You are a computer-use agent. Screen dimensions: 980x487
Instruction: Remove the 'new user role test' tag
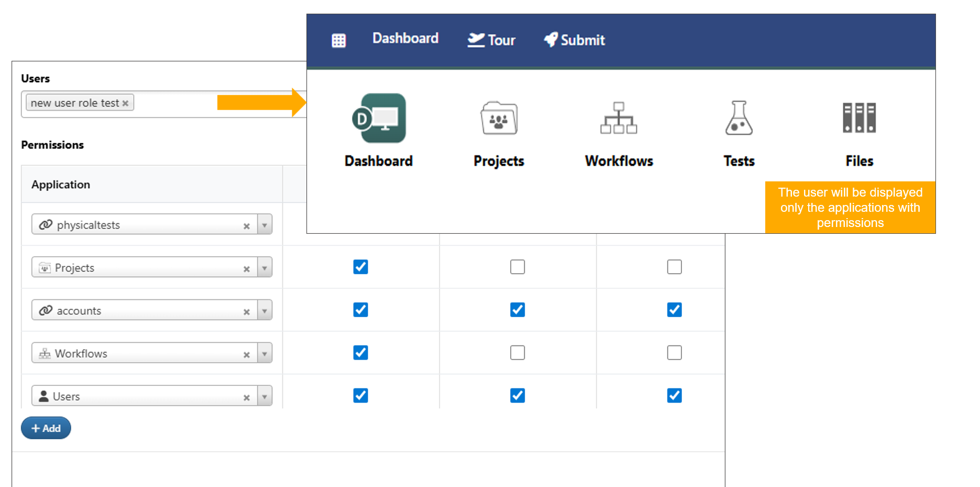125,103
